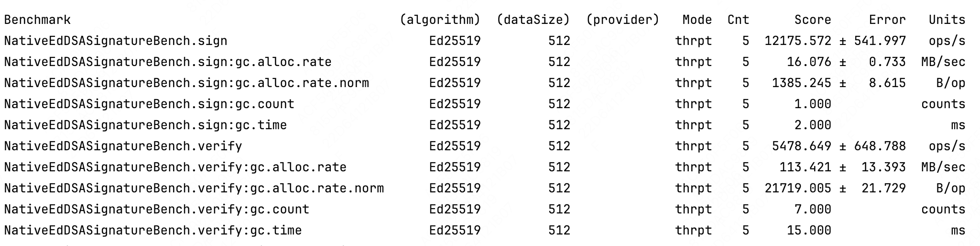Click the score value 21719.005
The height and width of the screenshot is (246, 980).
point(798,188)
